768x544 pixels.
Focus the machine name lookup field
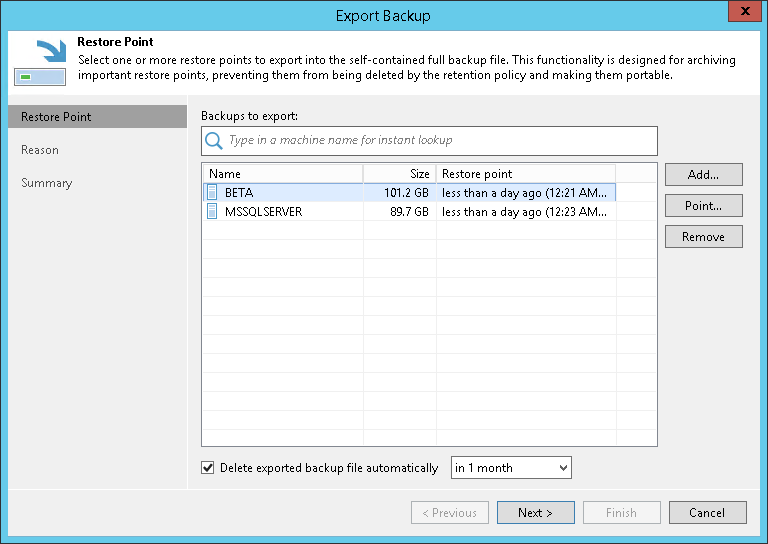pyautogui.click(x=438, y=141)
